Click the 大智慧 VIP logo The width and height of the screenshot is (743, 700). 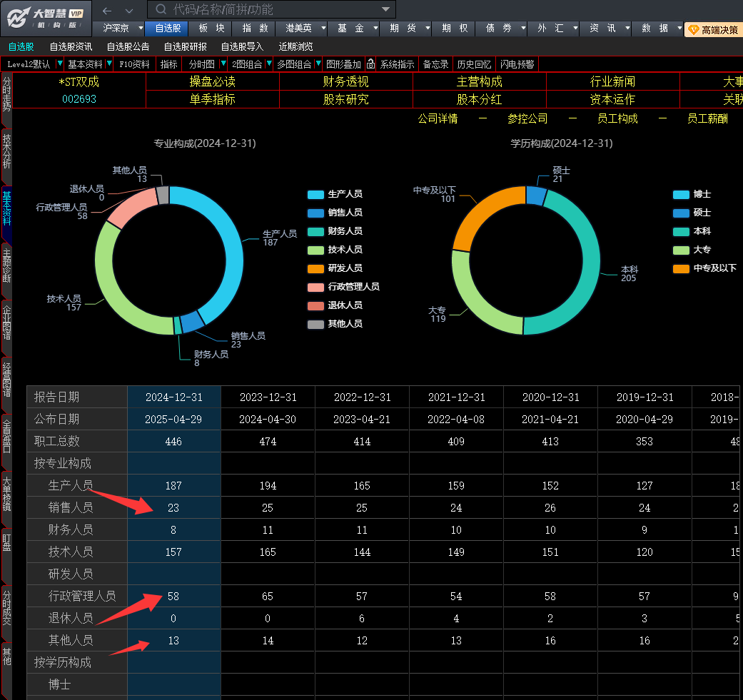46,18
